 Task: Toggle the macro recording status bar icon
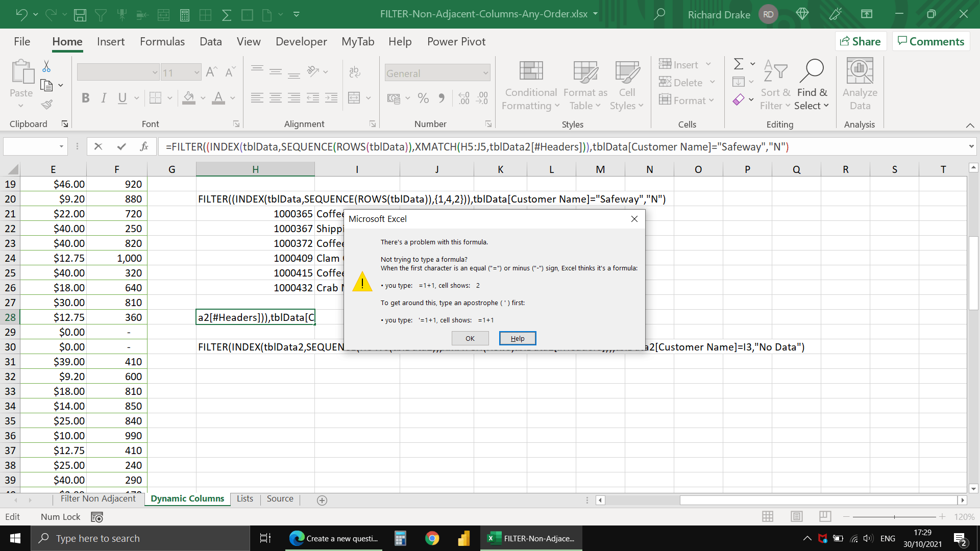(97, 517)
